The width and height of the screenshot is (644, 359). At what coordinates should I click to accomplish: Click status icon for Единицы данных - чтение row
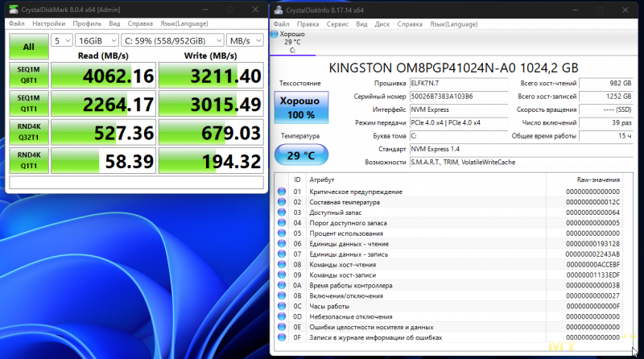click(282, 244)
